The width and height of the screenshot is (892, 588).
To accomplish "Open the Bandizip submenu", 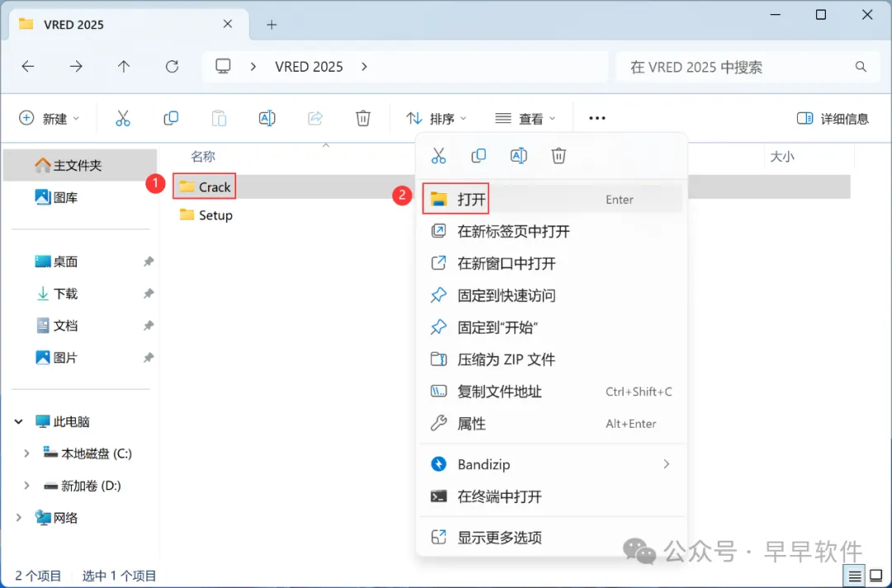I will pos(552,464).
